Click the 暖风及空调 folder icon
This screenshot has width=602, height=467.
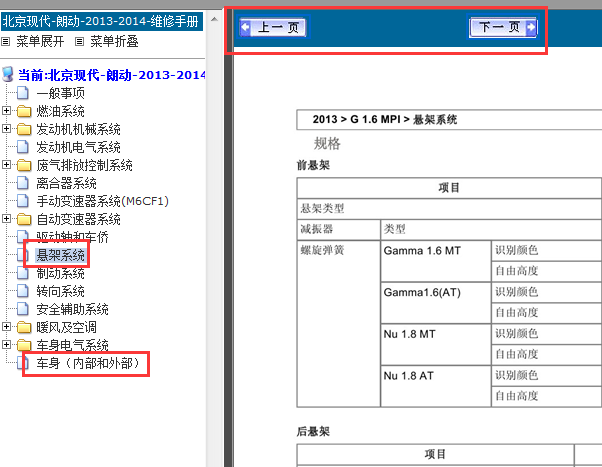tap(24, 327)
